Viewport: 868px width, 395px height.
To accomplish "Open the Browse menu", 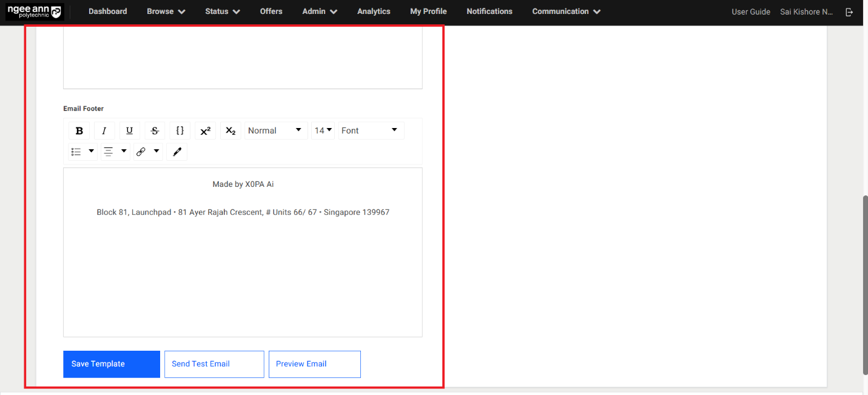I will tap(166, 12).
